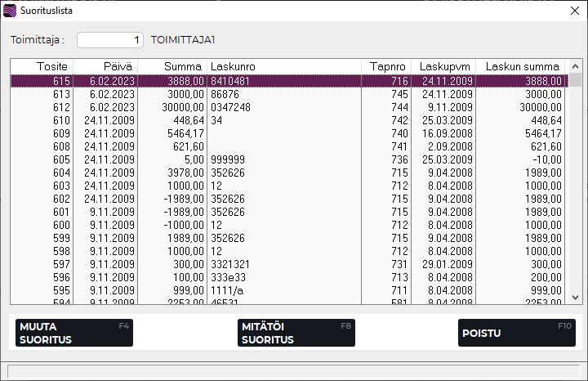This screenshot has width=588, height=381.
Task: Click the Laskupvm column header
Action: 443,66
